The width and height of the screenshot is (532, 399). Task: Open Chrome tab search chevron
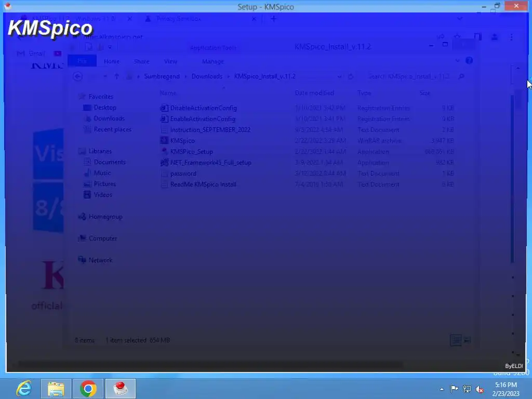[460, 19]
